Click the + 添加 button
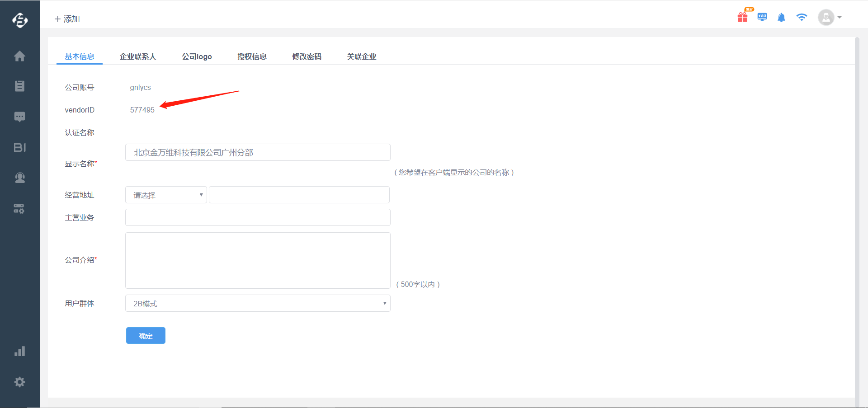This screenshot has height=408, width=868. pos(67,19)
